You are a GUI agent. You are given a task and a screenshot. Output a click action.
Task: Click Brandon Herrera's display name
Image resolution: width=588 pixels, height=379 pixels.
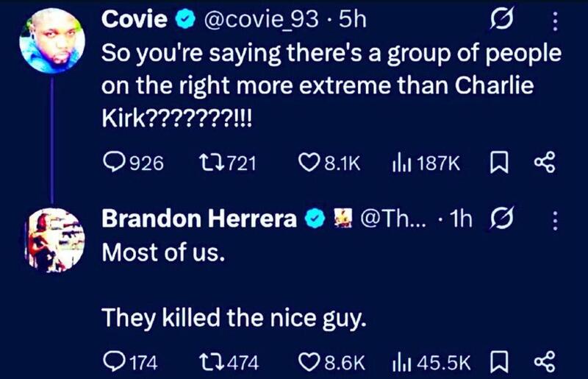click(201, 219)
